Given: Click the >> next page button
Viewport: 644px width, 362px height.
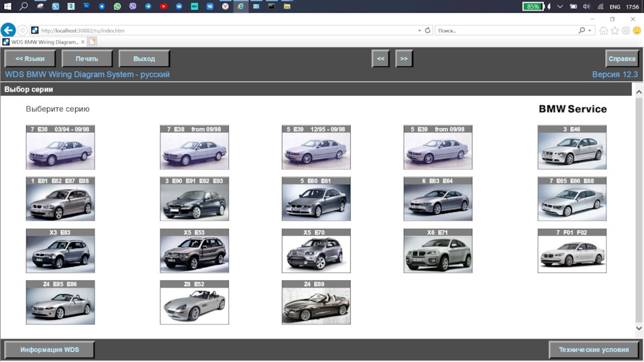Looking at the screenshot, I should (x=404, y=59).
